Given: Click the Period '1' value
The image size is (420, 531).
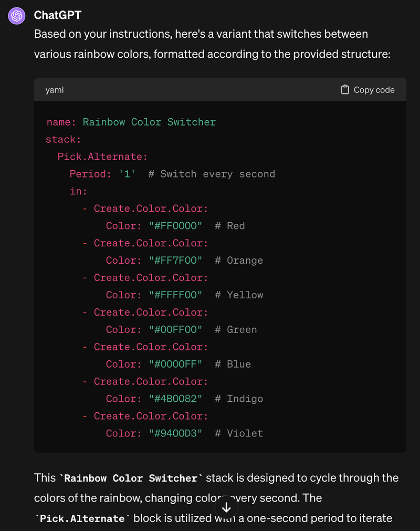Looking at the screenshot, I should tap(127, 174).
